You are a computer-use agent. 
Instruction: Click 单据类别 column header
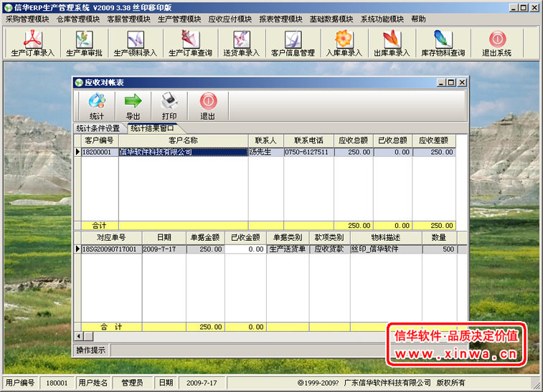[288, 238]
